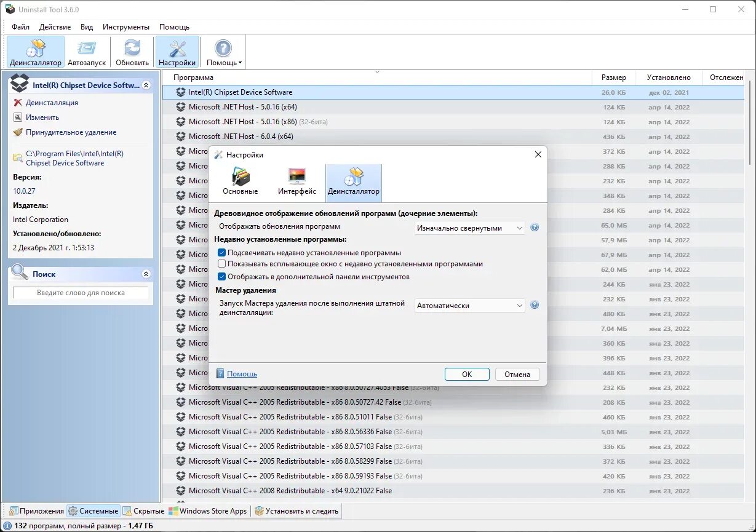Screen dimensions: 756x532
Task: Select the Деинсталлятор tab in settings dialog
Action: pos(354,182)
